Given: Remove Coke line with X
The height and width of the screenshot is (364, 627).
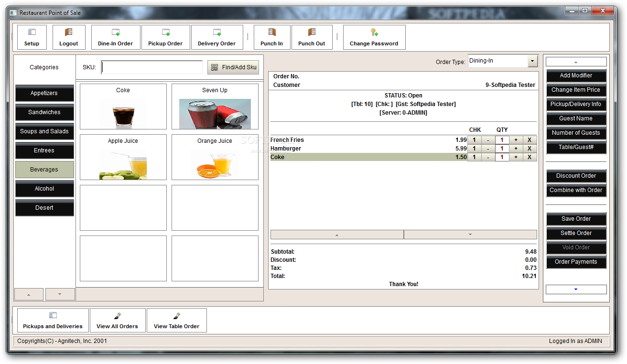Looking at the screenshot, I should point(530,157).
